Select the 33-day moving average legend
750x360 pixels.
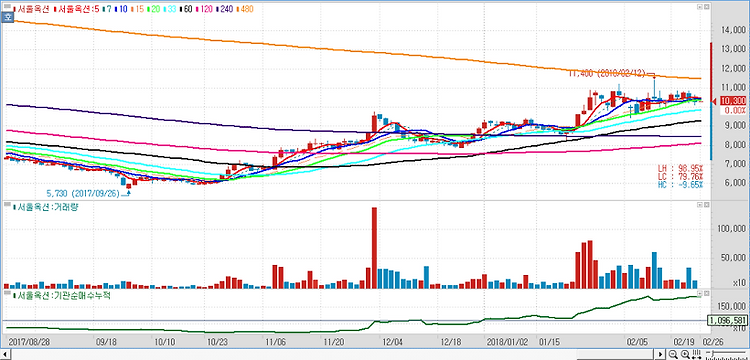(x=170, y=9)
